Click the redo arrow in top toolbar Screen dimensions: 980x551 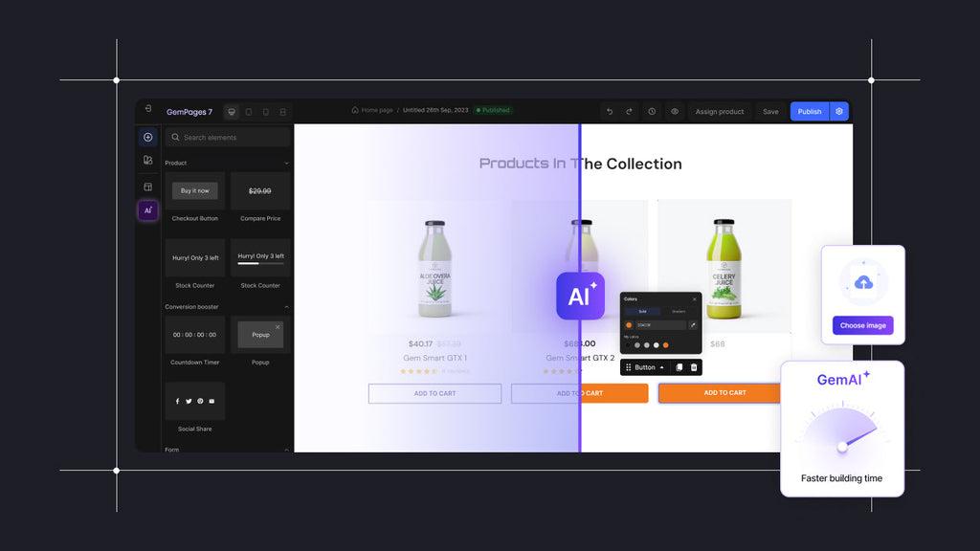[x=629, y=112]
